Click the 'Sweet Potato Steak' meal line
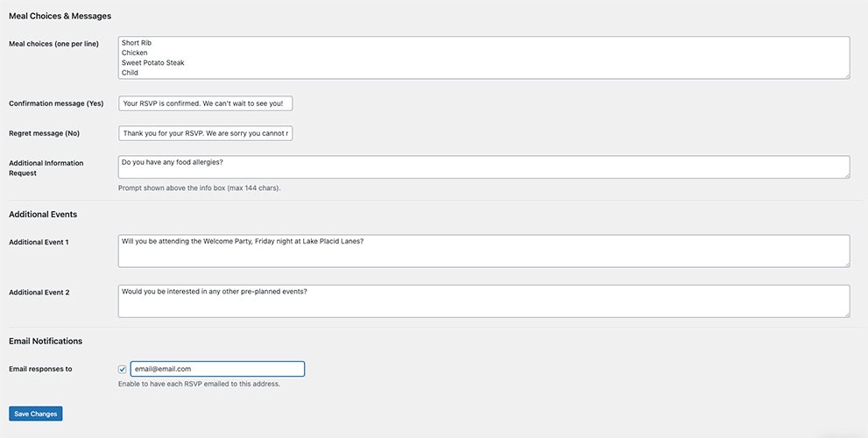Image resolution: width=868 pixels, height=438 pixels. pyautogui.click(x=152, y=62)
